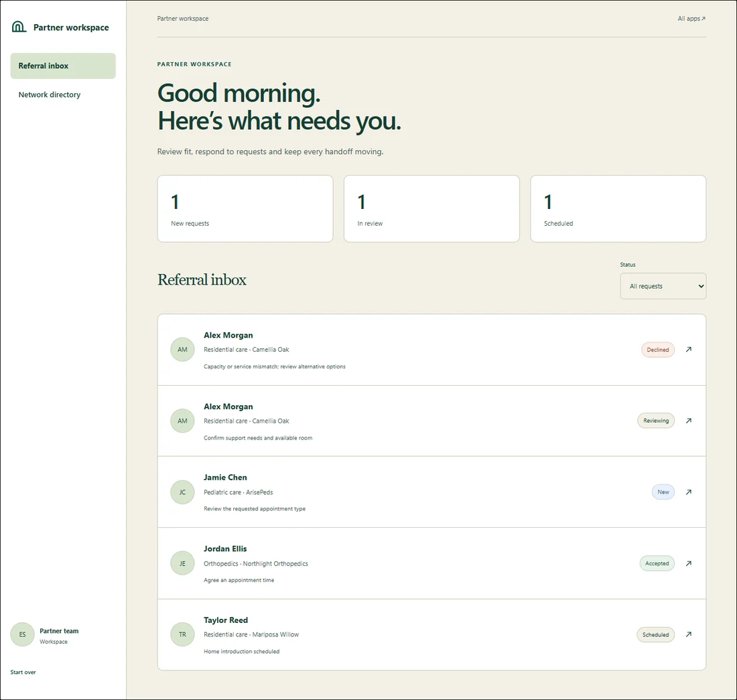Click the AM avatar on the Declined row

[182, 350]
